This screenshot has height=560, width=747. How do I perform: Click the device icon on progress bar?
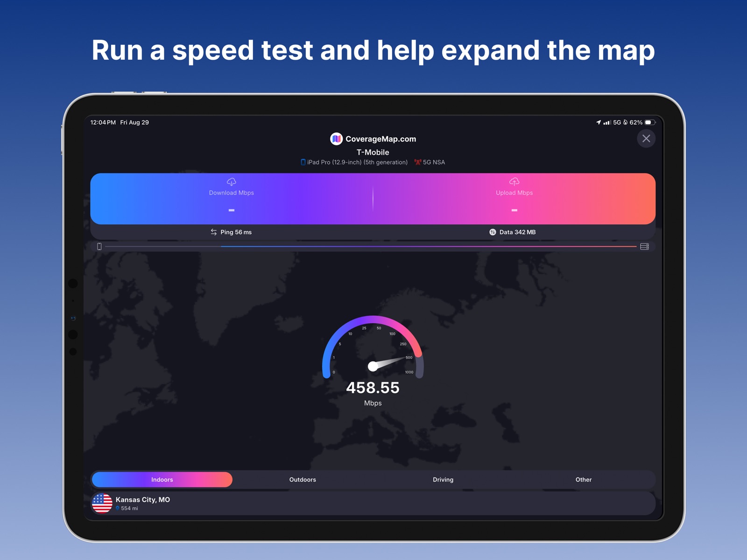(x=99, y=247)
